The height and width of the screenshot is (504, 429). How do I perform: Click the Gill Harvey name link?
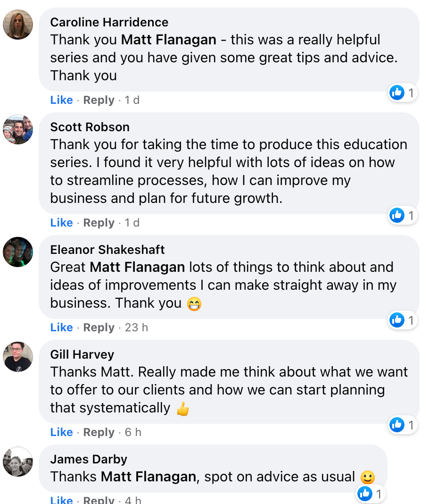pyautogui.click(x=82, y=354)
